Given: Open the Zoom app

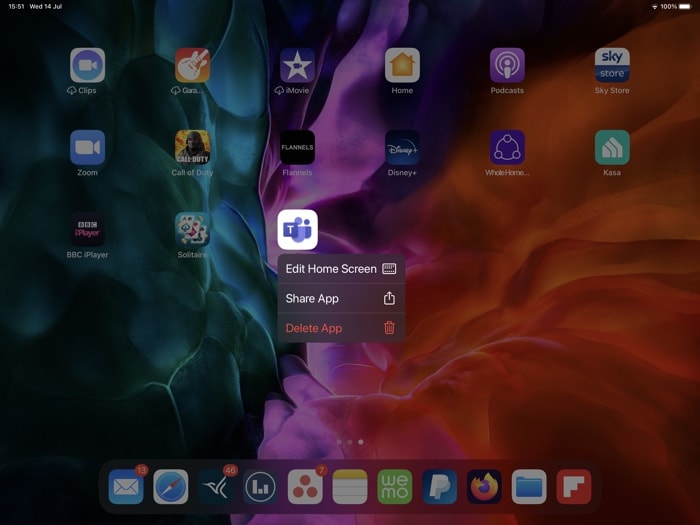Looking at the screenshot, I should (88, 147).
